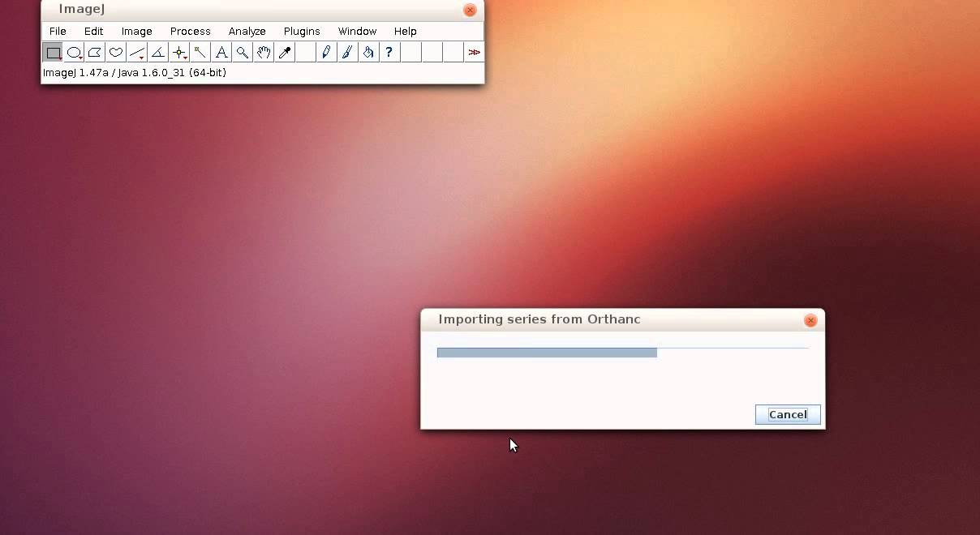Click the ImageJ version status text

click(135, 73)
